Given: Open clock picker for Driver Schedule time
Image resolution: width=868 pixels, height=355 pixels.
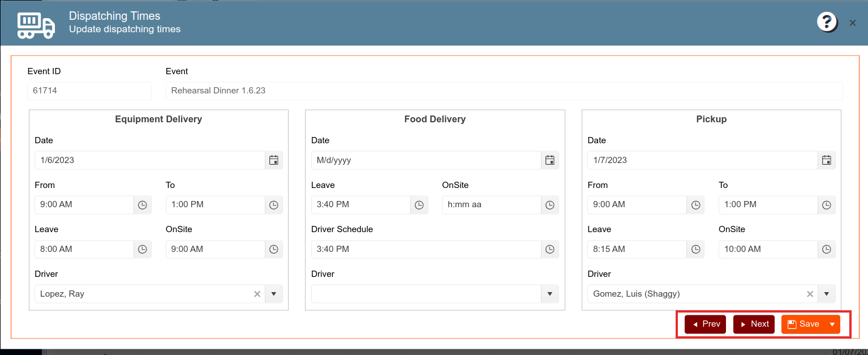Looking at the screenshot, I should pos(550,249).
